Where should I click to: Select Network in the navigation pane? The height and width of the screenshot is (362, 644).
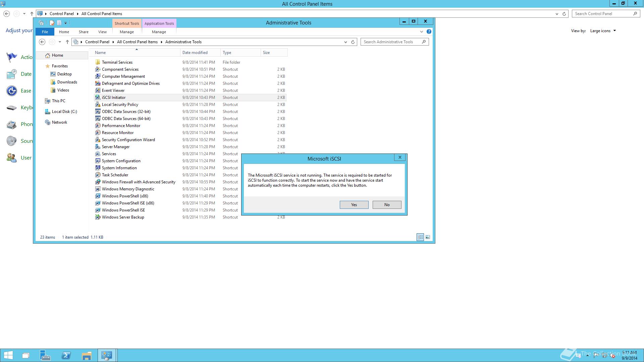pyautogui.click(x=59, y=122)
